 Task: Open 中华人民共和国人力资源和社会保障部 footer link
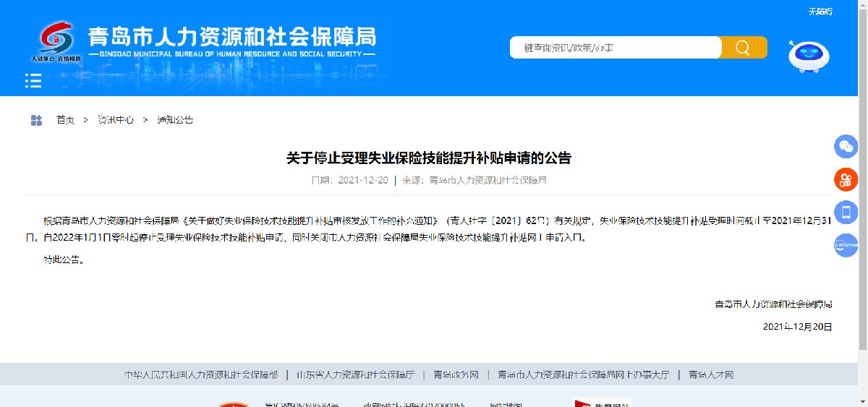coord(200,374)
